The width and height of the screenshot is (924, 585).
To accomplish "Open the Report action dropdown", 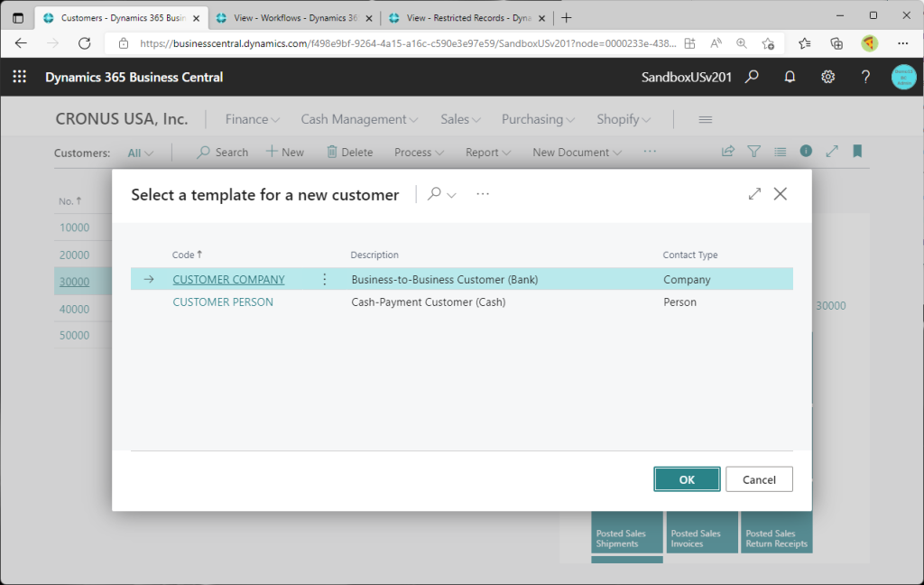I will click(x=488, y=153).
